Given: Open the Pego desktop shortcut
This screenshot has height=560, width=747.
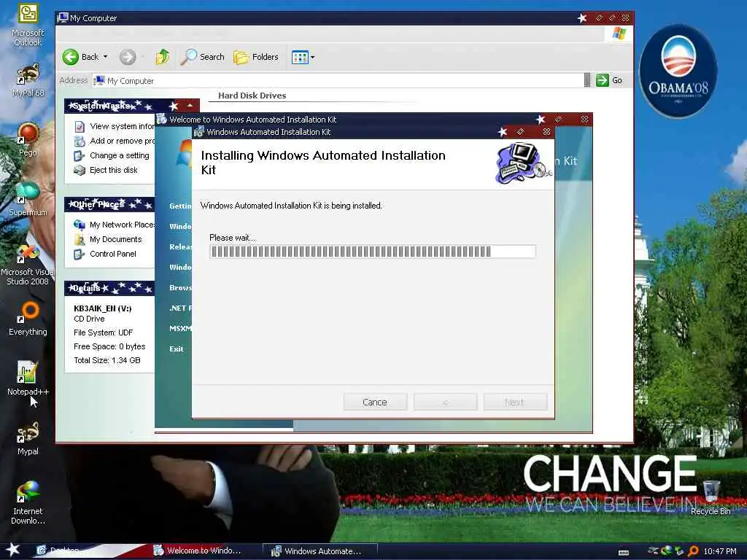Looking at the screenshot, I should tap(28, 139).
